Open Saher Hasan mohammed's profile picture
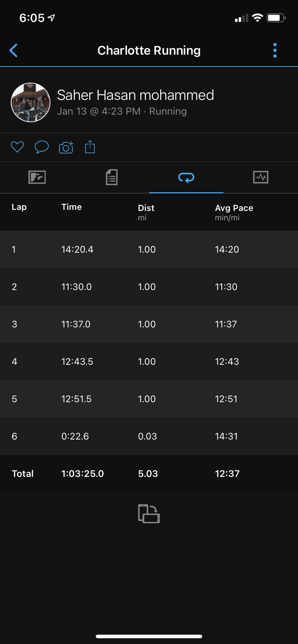Viewport: 298px width, 644px height. click(x=31, y=102)
